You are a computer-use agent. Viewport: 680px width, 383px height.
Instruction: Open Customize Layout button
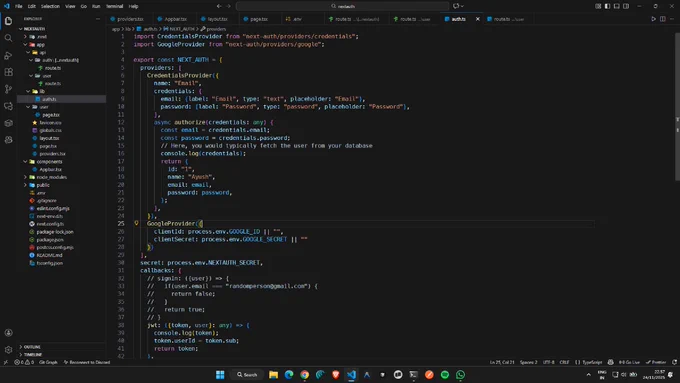click(x=598, y=6)
